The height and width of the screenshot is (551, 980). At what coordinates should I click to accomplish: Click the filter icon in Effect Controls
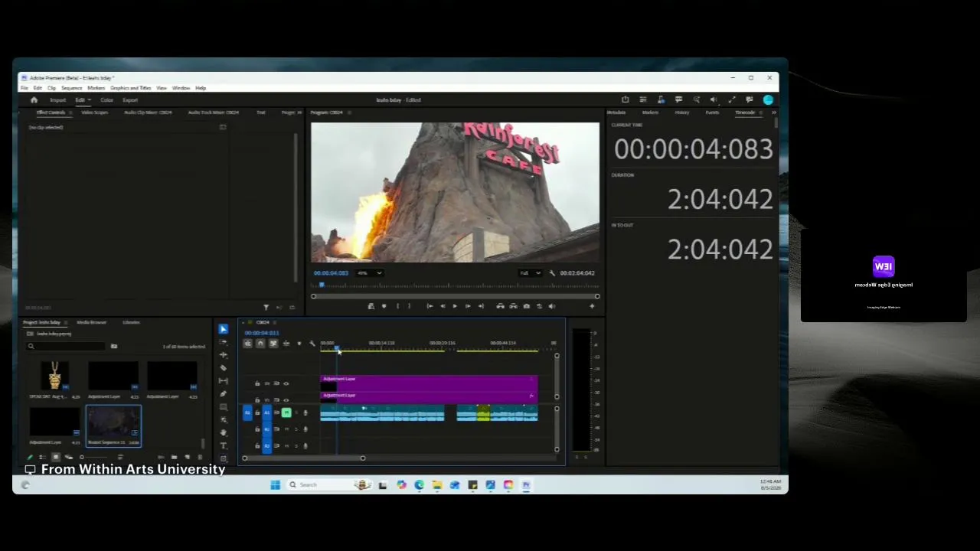tap(266, 308)
